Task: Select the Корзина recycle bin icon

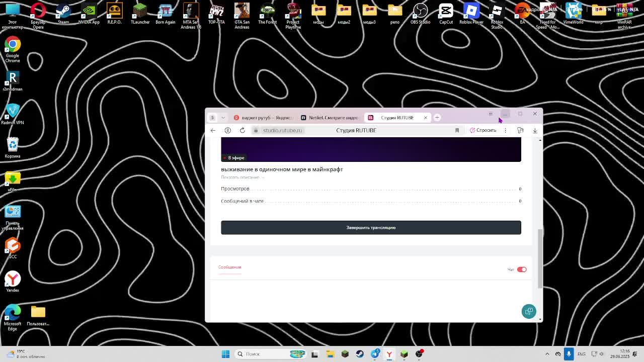Action: click(13, 148)
